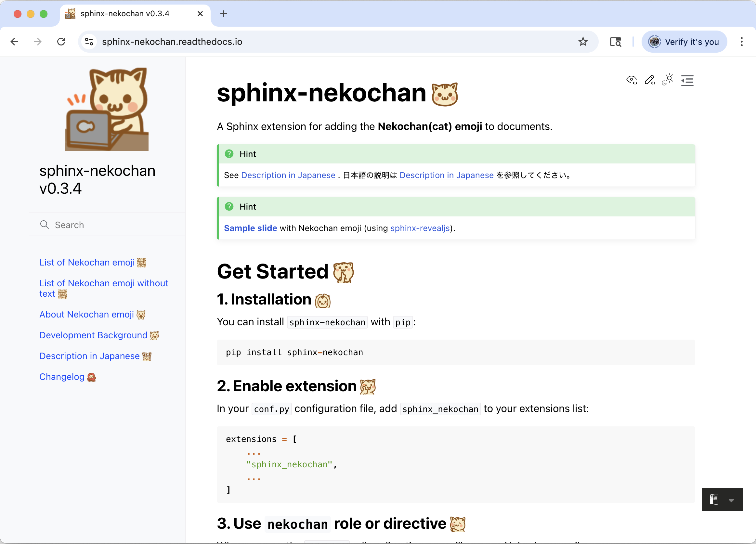Viewport: 756px width, 544px height.
Task: Go back to previous page
Action: (x=14, y=42)
